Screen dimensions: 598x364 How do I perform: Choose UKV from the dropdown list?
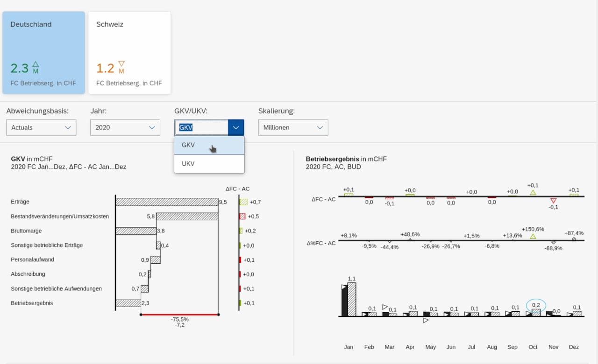(209, 164)
